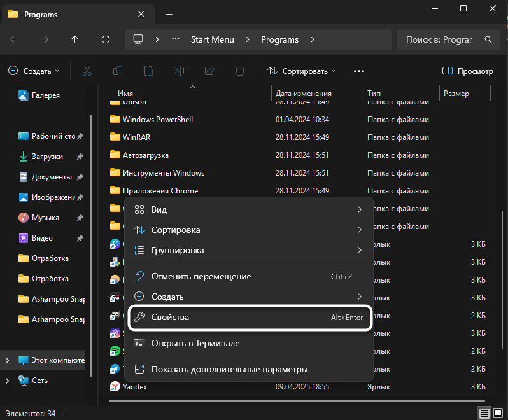The width and height of the screenshot is (508, 420).
Task: Open the Создать dropdown in toolbar
Action: tap(34, 71)
